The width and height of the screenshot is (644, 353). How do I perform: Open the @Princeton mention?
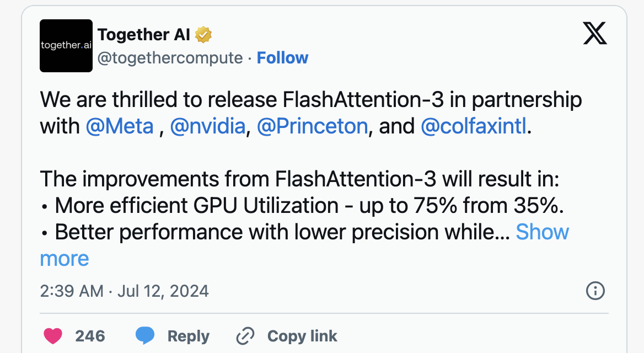point(313,126)
